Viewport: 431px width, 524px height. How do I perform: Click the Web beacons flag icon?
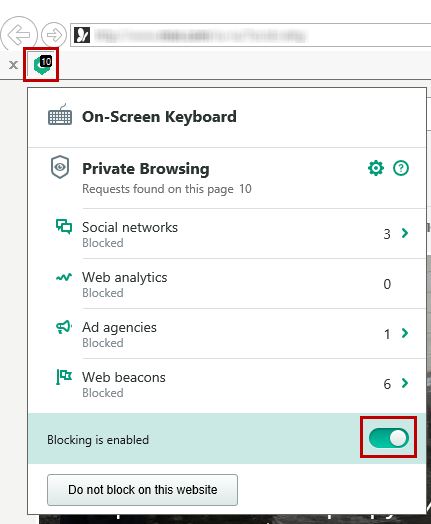click(x=64, y=377)
